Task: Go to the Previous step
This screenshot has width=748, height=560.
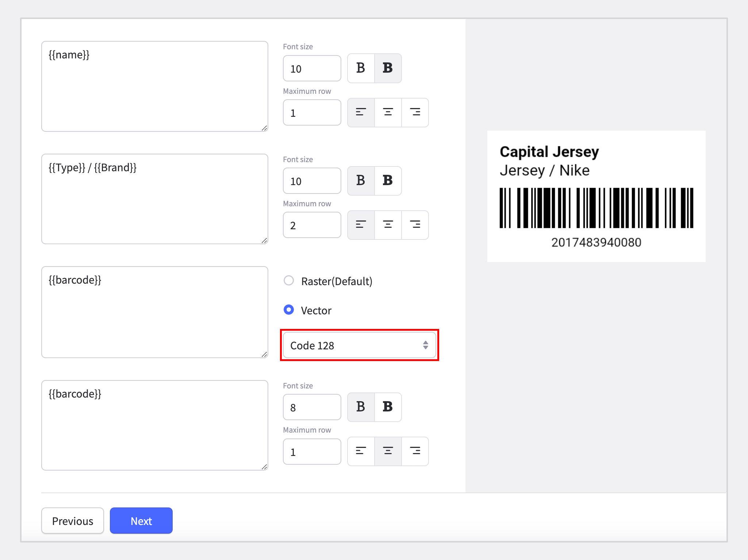Action: 73,521
